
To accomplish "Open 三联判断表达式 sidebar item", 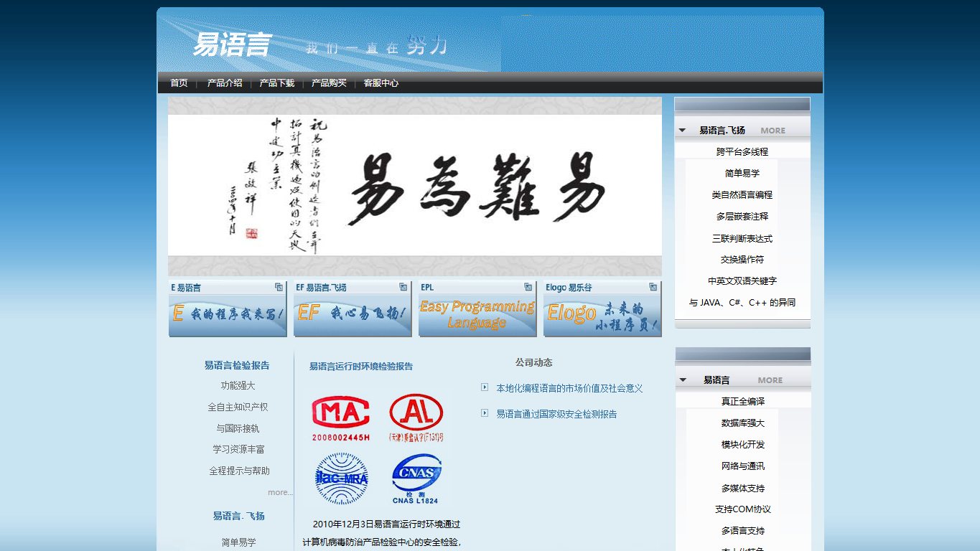I will coord(742,238).
